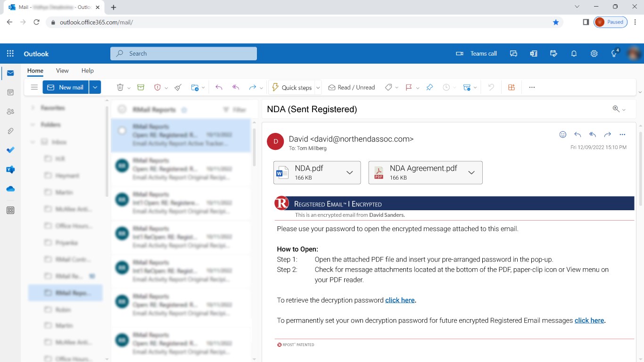Collapse the Inbox folder tree

coord(33,142)
